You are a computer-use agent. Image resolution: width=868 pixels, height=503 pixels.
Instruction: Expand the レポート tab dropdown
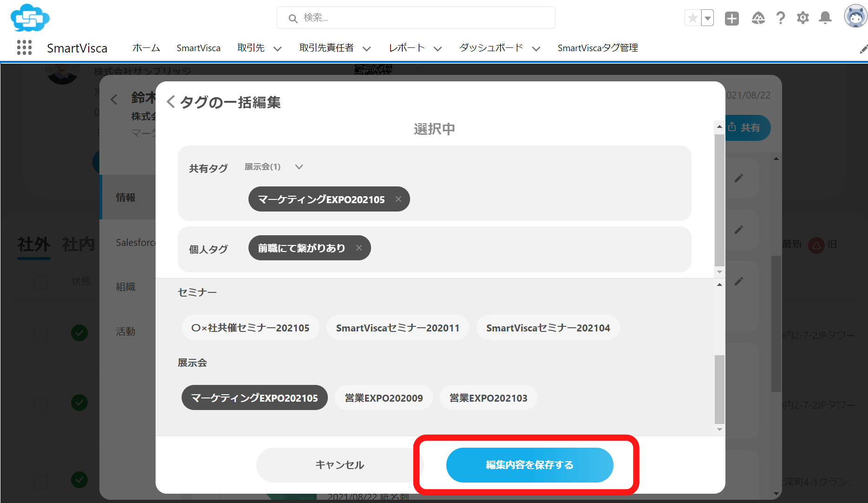point(437,48)
